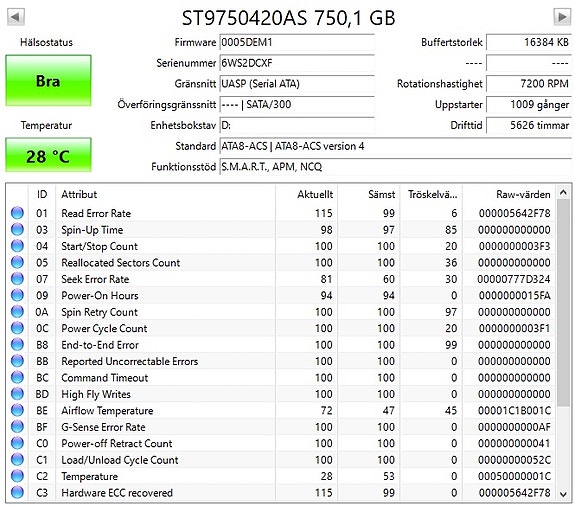Click the High Fly Writes status icon

pos(17,394)
